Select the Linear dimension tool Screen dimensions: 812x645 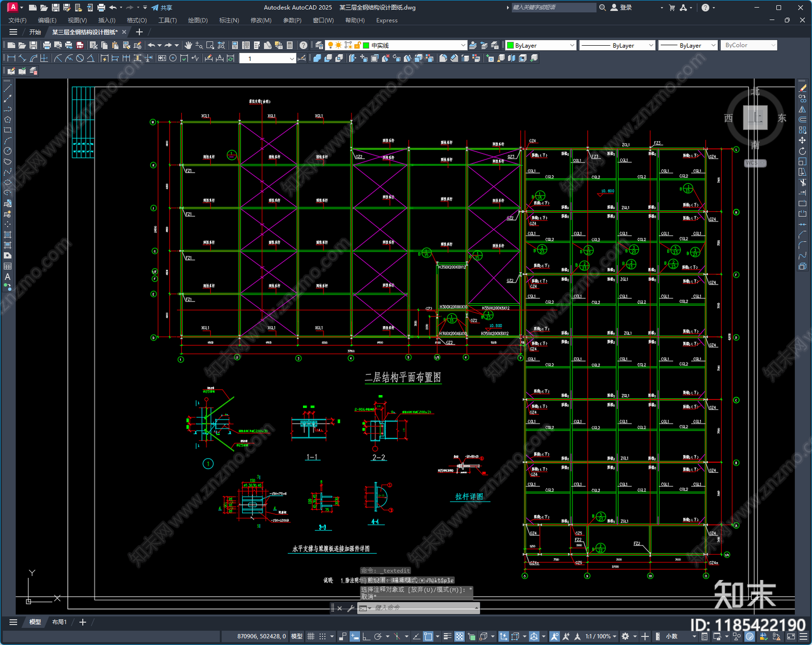click(11, 58)
